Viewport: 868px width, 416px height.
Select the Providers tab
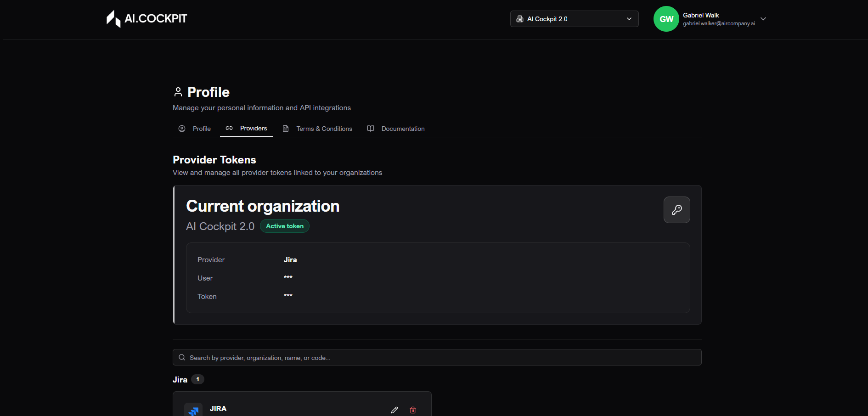tap(247, 128)
